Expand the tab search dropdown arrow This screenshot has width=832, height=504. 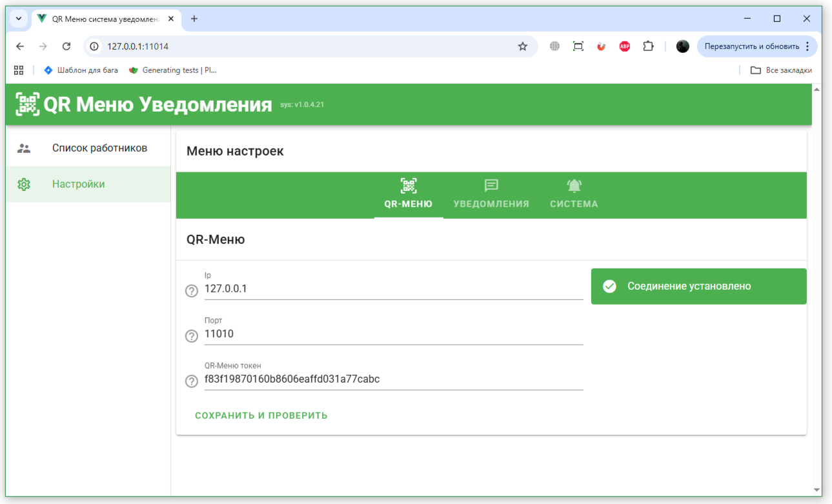tap(19, 19)
